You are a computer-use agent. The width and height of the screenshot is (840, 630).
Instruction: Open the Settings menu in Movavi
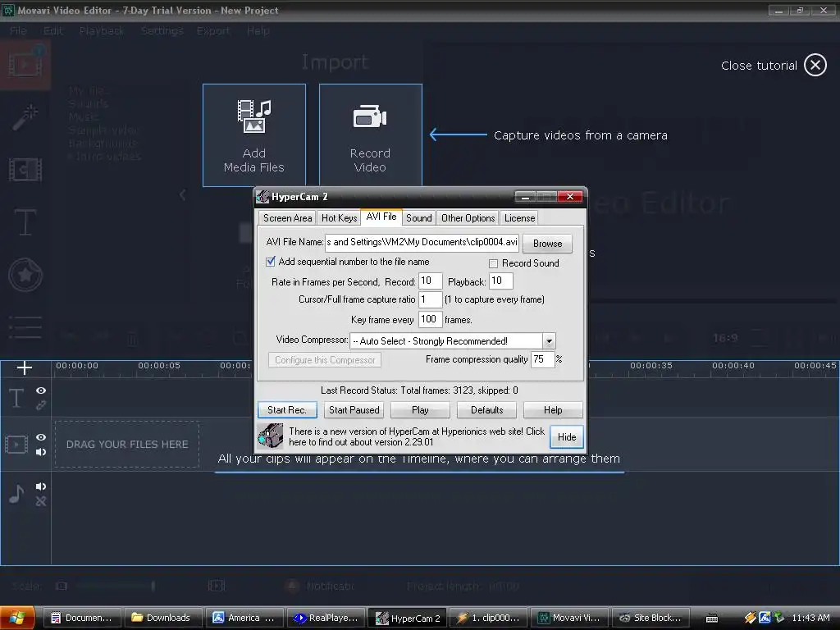(162, 31)
